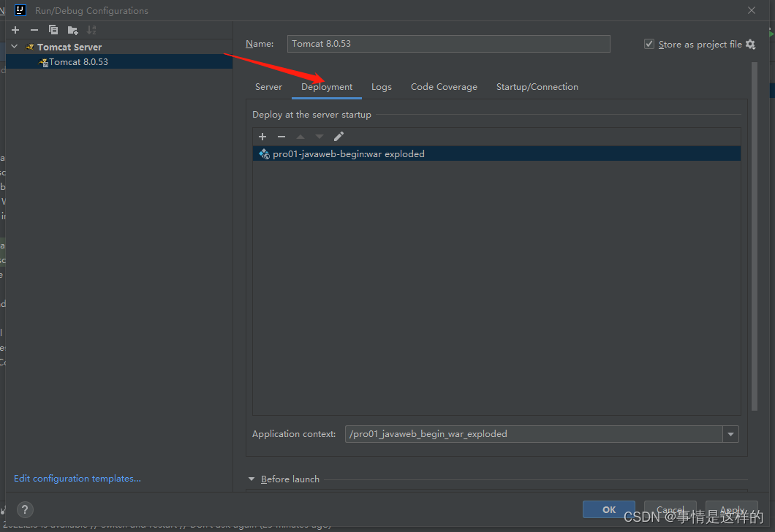Save configuration into new folder icon

tap(72, 30)
